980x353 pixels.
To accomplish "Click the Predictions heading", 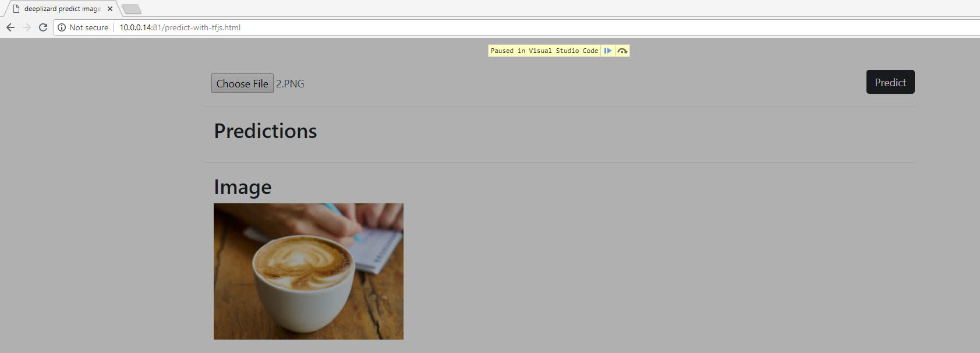I will [266, 131].
